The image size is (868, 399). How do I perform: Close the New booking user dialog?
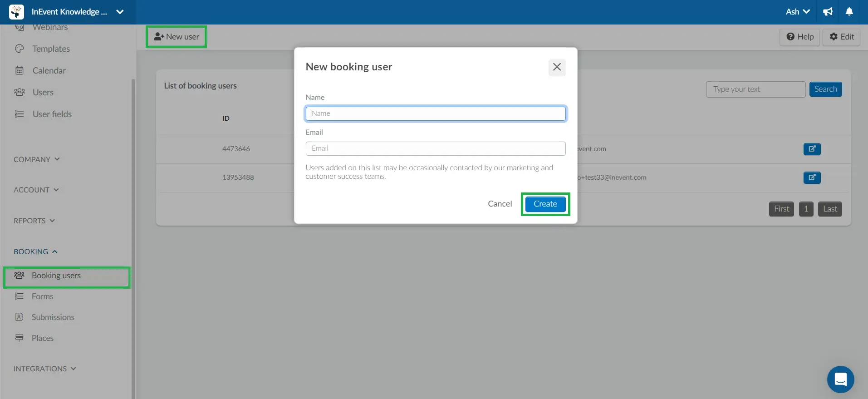pyautogui.click(x=557, y=67)
